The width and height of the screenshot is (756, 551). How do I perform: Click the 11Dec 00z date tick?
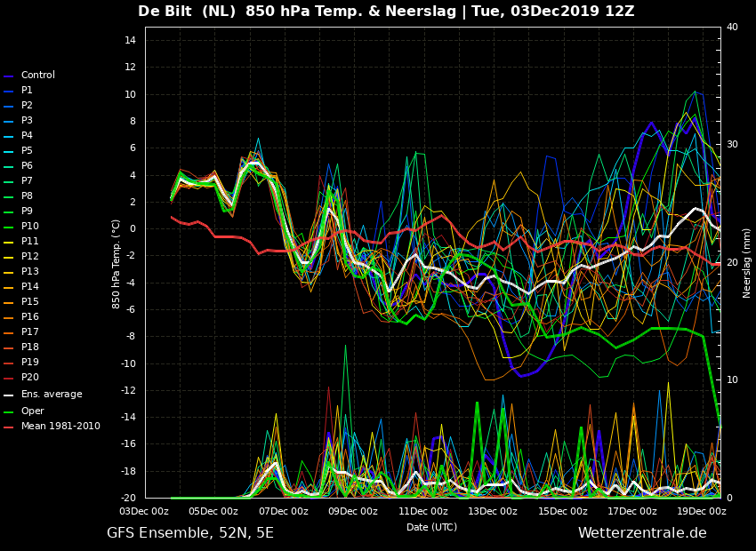pyautogui.click(x=423, y=511)
